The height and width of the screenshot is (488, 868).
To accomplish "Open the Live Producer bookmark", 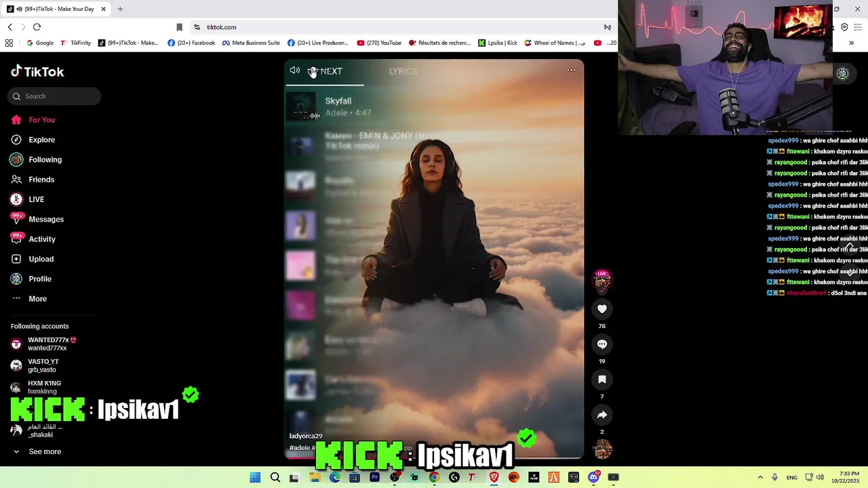I will (x=317, y=43).
